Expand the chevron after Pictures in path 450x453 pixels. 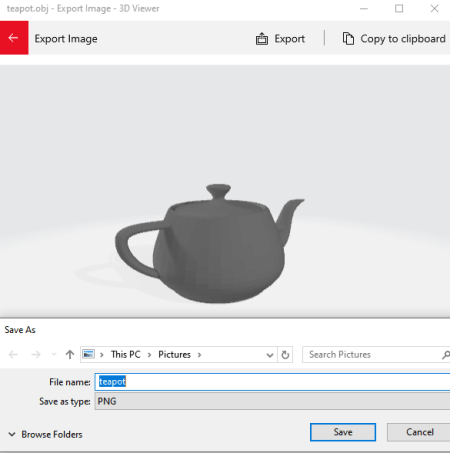pyautogui.click(x=199, y=355)
